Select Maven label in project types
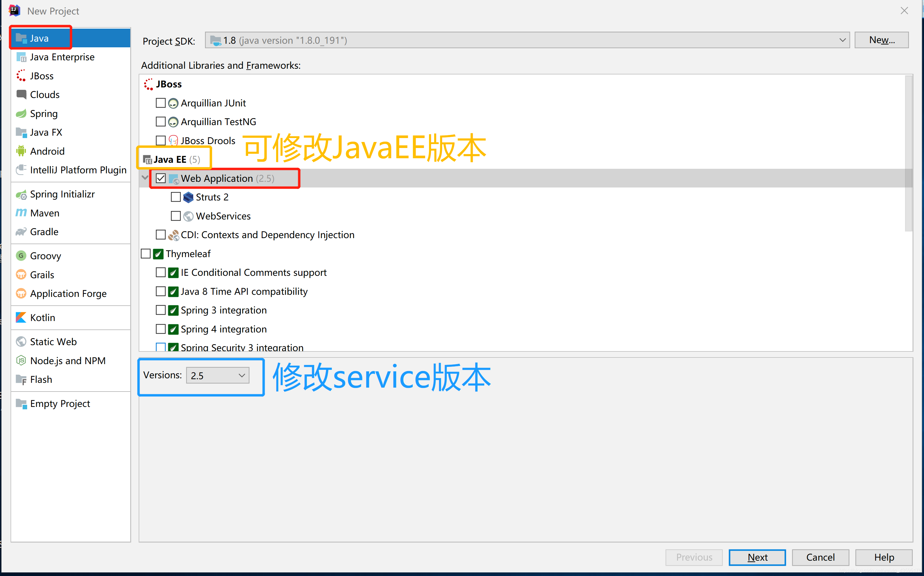Image resolution: width=924 pixels, height=576 pixels. [x=45, y=213]
